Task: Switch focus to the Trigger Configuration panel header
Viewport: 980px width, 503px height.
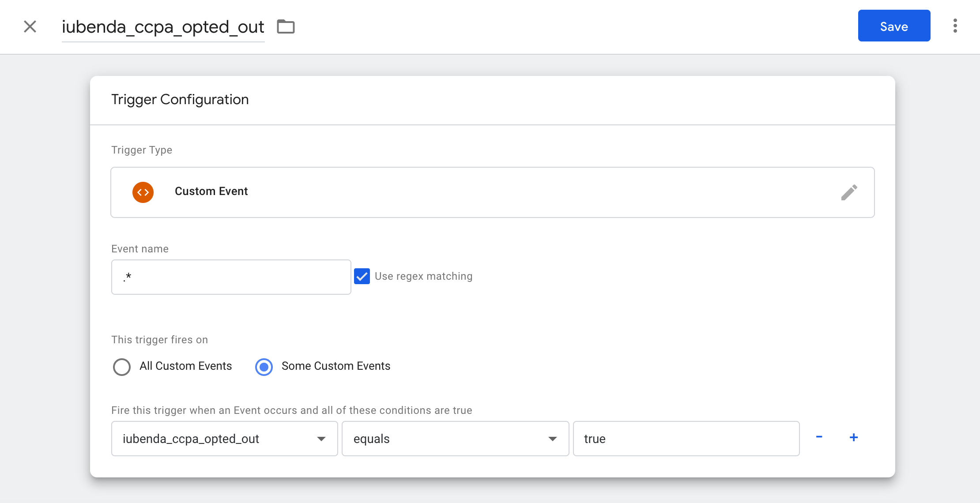Action: (180, 99)
